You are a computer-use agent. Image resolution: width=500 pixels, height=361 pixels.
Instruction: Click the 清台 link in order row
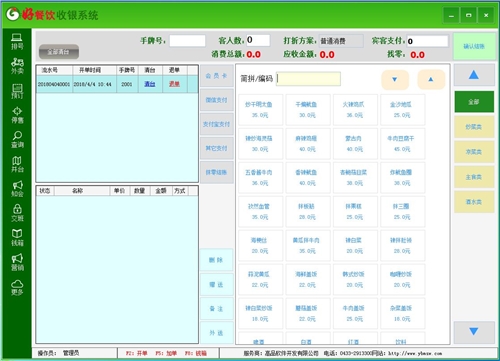(150, 84)
